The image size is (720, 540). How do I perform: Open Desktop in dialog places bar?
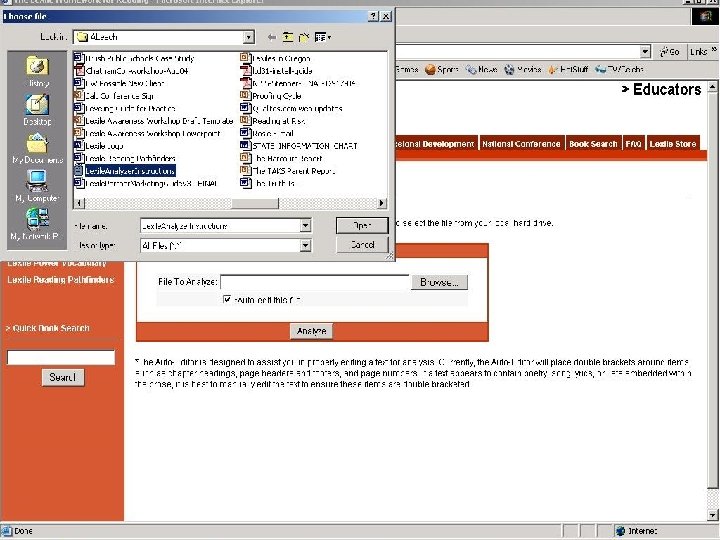pyautogui.click(x=37, y=110)
